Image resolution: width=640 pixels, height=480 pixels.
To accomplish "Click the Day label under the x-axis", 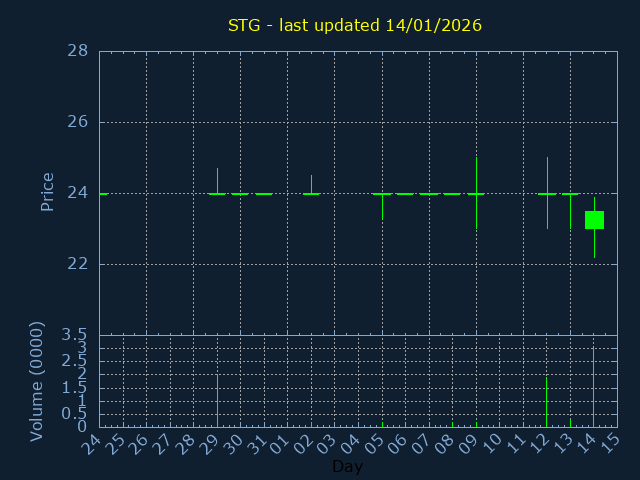I will point(347,467).
